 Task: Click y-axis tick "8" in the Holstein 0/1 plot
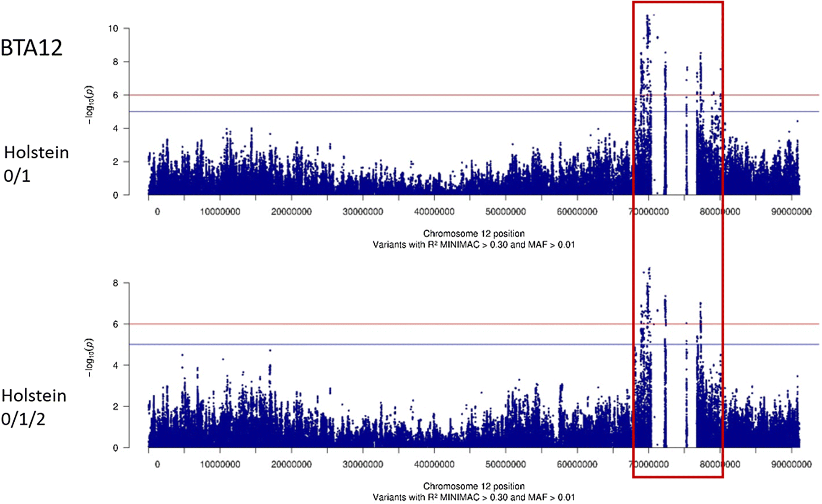pyautogui.click(x=115, y=62)
